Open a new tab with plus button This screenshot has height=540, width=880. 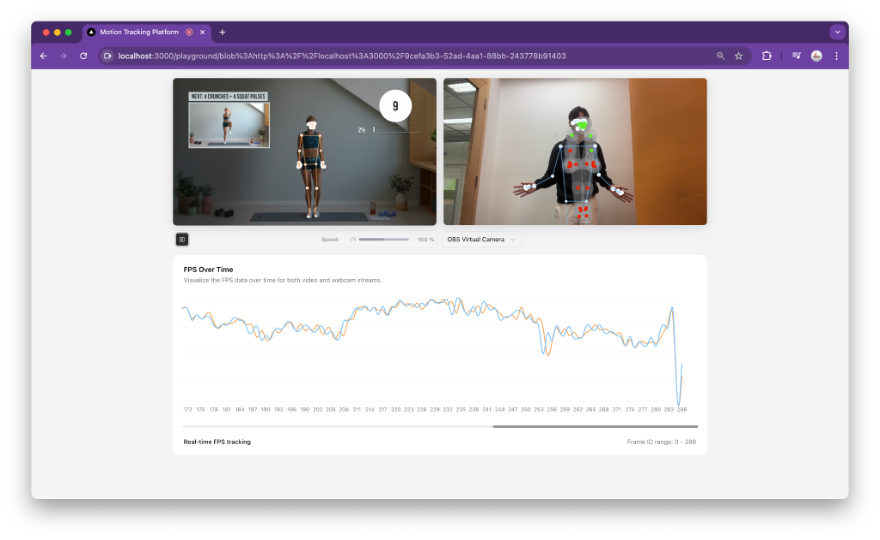pos(222,32)
